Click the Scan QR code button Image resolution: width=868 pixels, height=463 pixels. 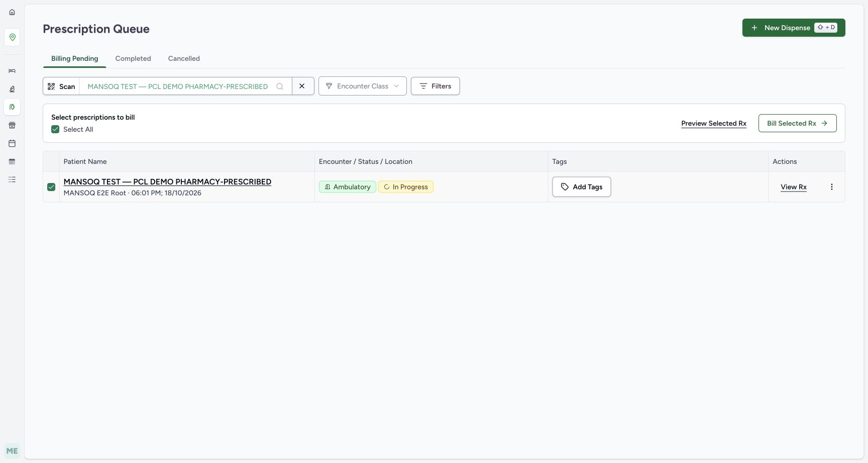61,86
